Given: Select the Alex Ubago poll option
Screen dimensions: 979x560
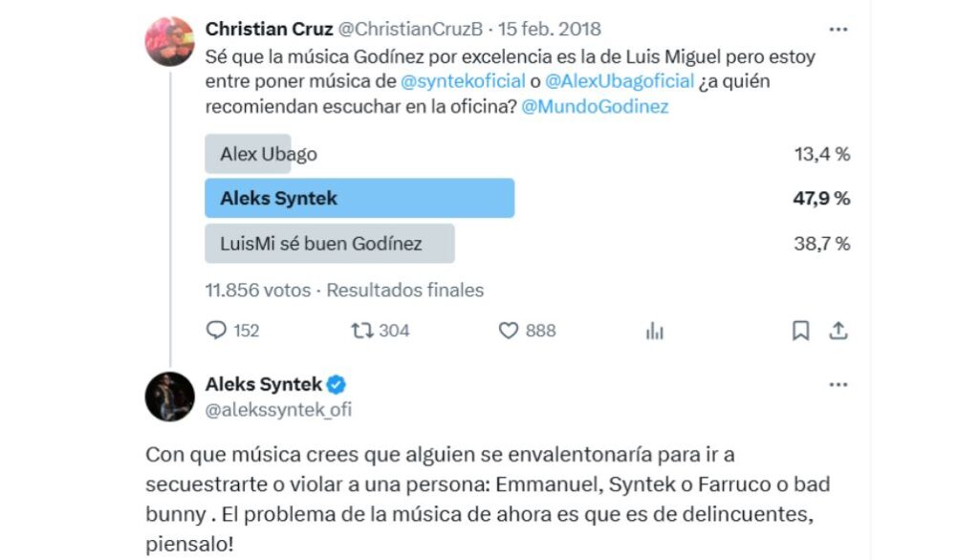Looking at the screenshot, I should point(269,154).
